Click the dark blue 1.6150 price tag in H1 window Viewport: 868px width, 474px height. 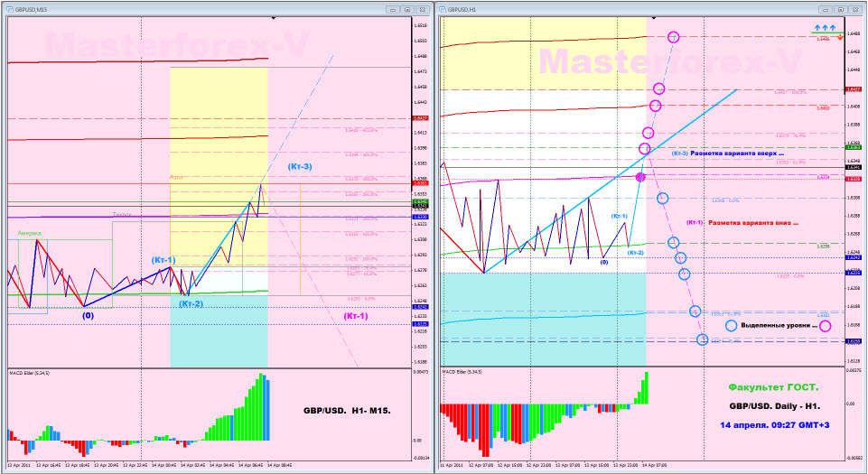click(853, 341)
